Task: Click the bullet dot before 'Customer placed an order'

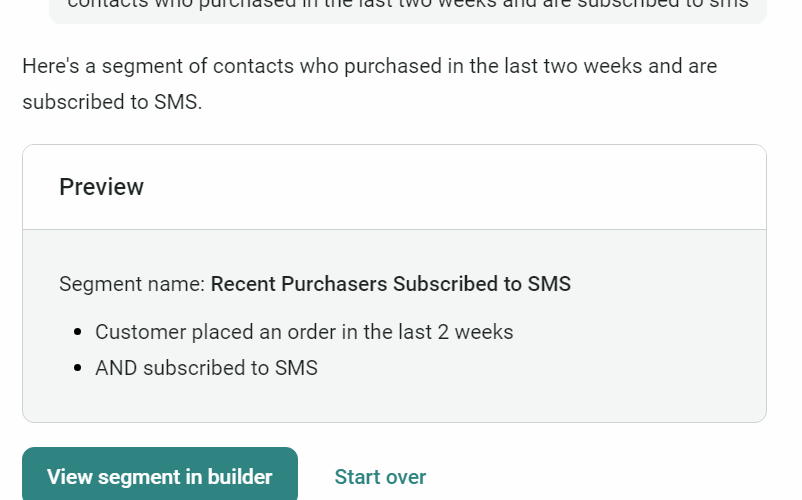Action: [79, 332]
